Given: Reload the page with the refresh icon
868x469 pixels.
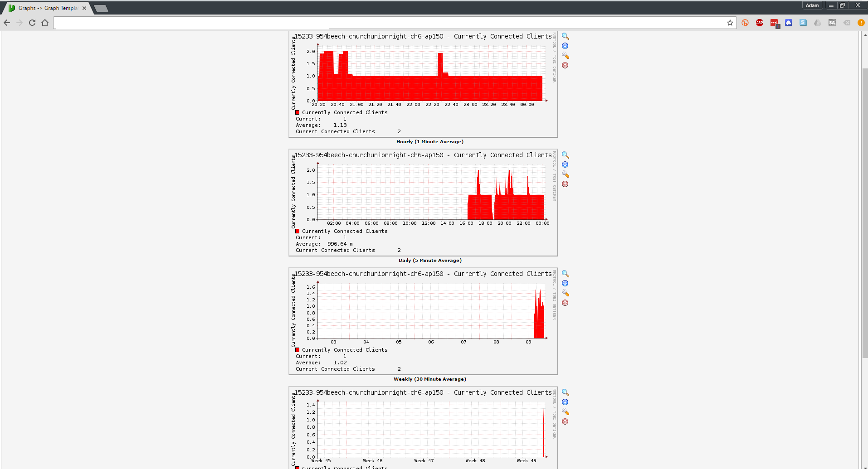Looking at the screenshot, I should point(32,23).
